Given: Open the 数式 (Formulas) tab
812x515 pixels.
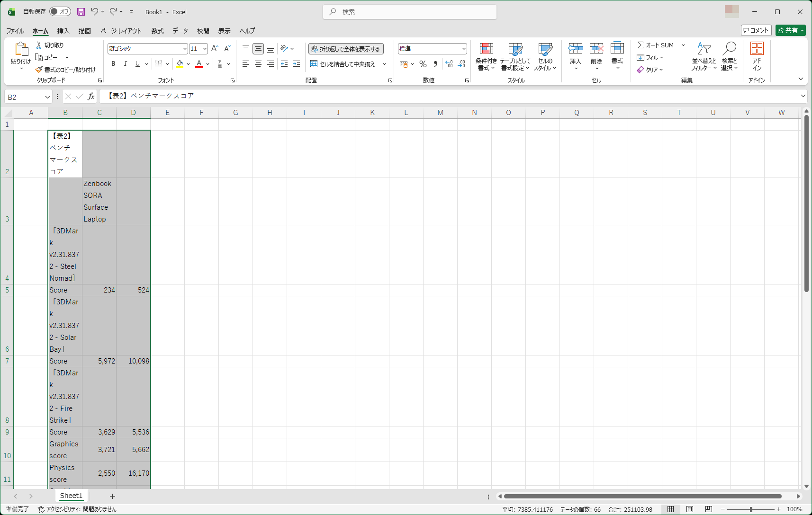Looking at the screenshot, I should 157,31.
